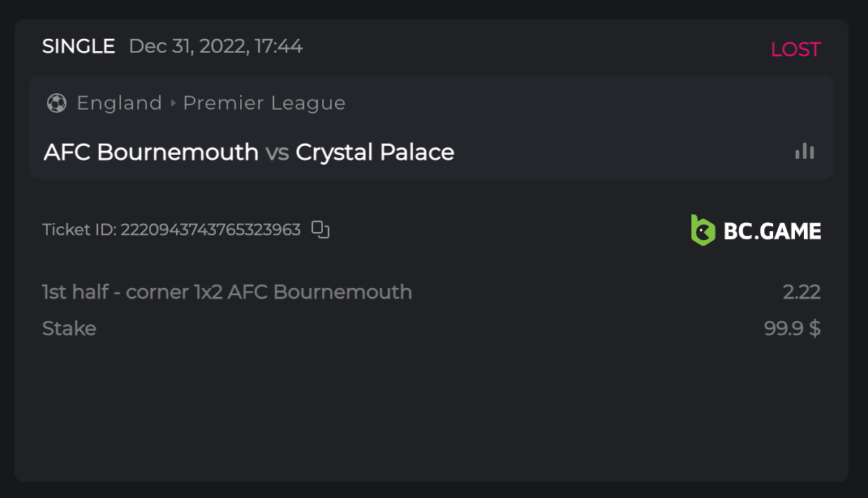Click the green BC.GAME logo icon
The width and height of the screenshot is (868, 498).
(x=702, y=230)
